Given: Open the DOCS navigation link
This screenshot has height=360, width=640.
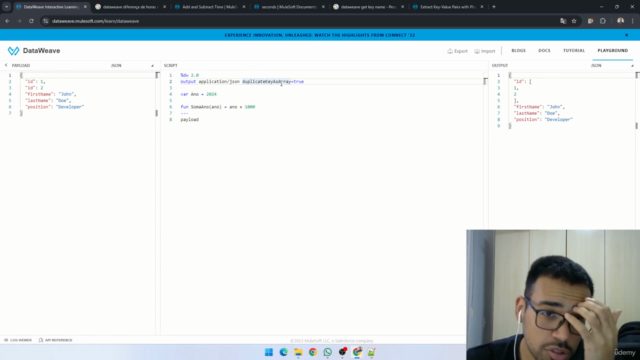Looking at the screenshot, I should coord(544,51).
